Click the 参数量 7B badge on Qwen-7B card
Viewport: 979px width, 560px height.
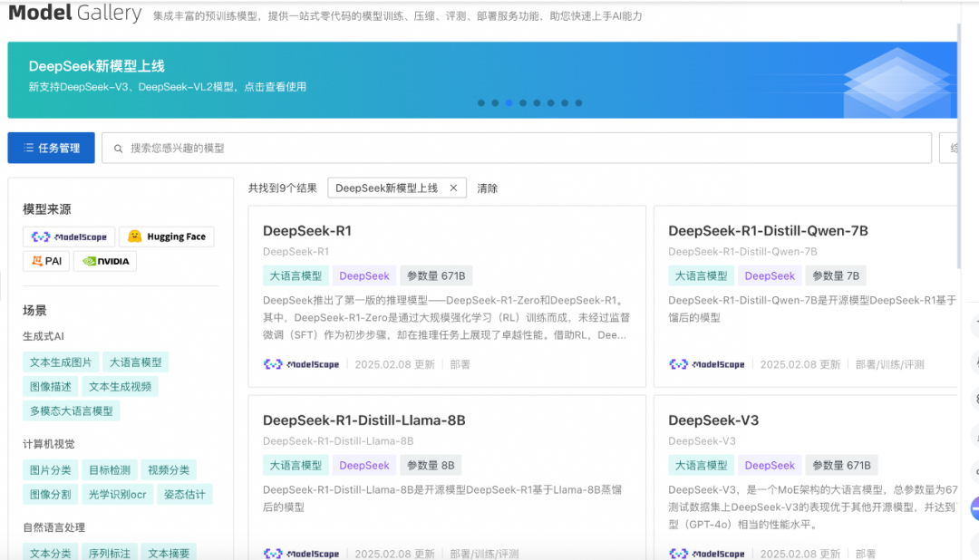pos(836,276)
